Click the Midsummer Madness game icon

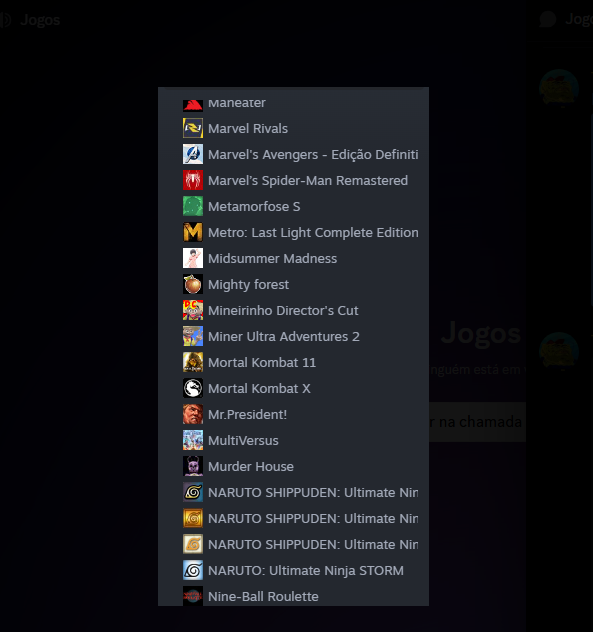click(x=193, y=258)
